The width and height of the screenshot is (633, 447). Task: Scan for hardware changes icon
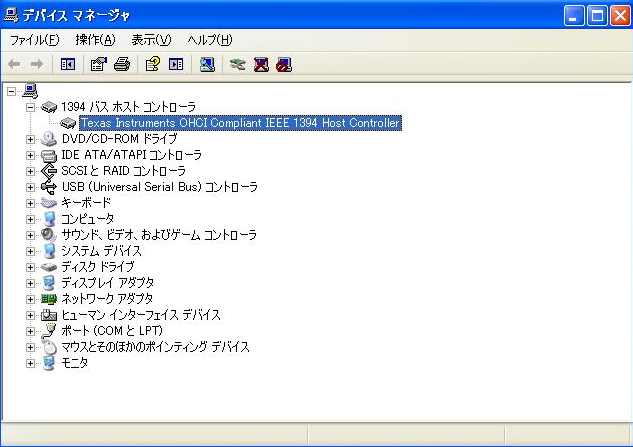pos(207,64)
